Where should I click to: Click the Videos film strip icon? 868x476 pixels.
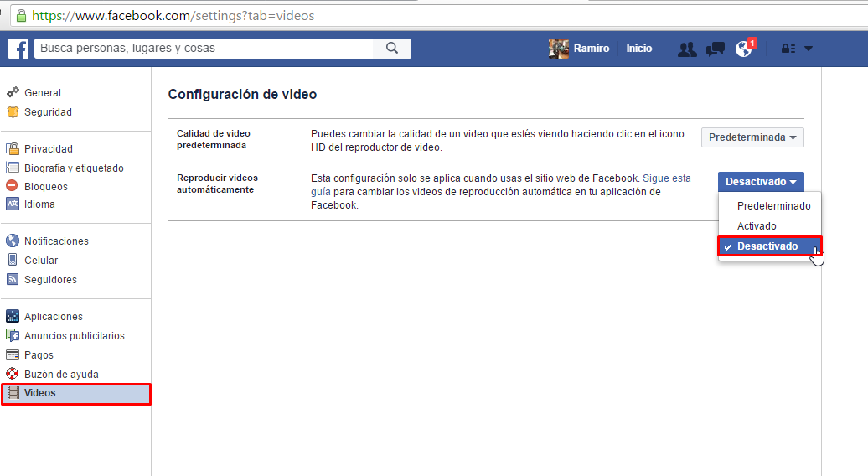13,393
